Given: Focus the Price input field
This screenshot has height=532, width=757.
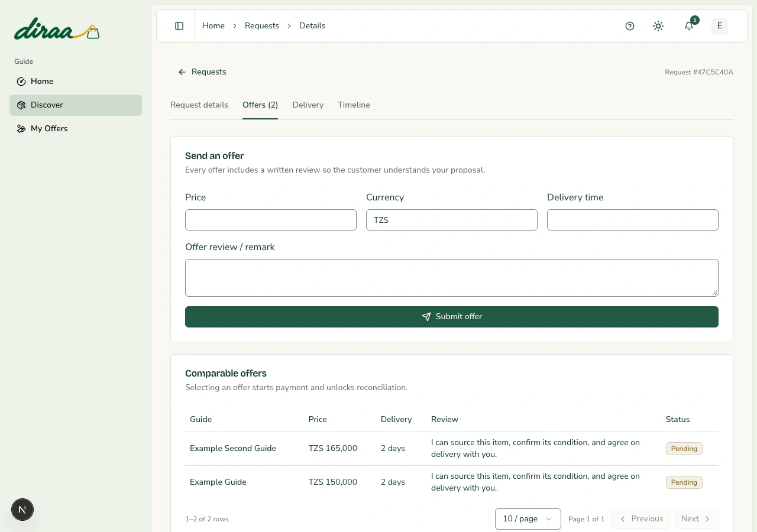Looking at the screenshot, I should click(x=271, y=220).
